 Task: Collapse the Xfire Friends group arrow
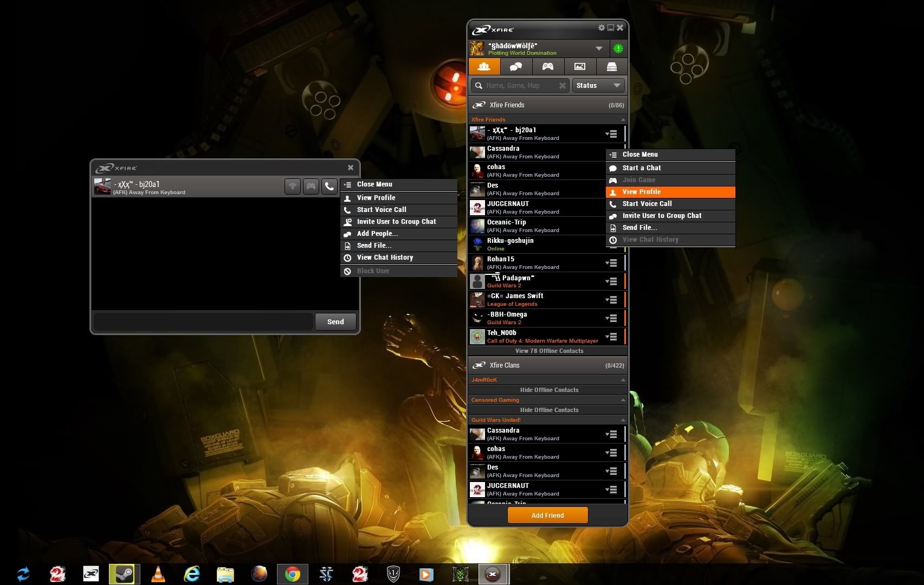pyautogui.click(x=623, y=120)
